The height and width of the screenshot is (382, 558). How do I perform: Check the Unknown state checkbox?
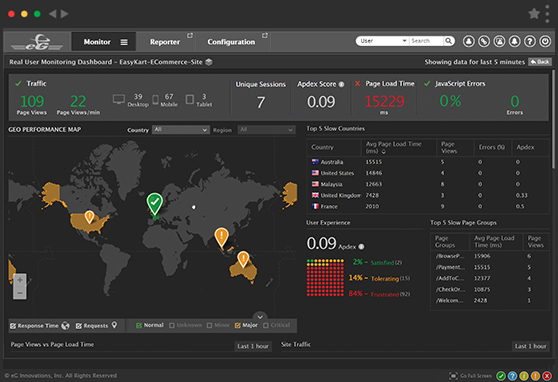[172, 325]
